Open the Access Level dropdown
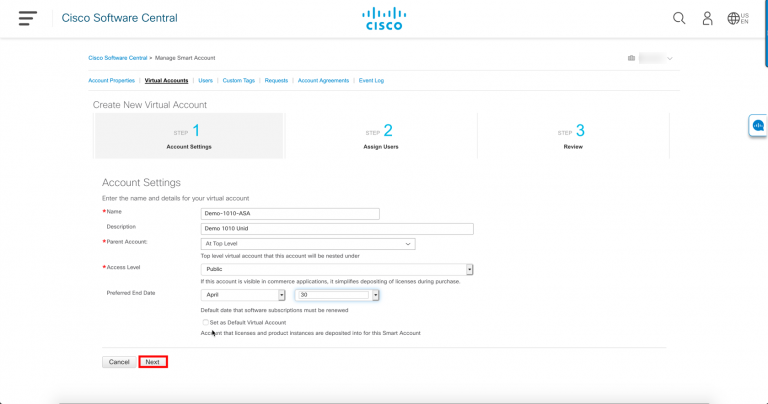The image size is (768, 404). click(337, 269)
